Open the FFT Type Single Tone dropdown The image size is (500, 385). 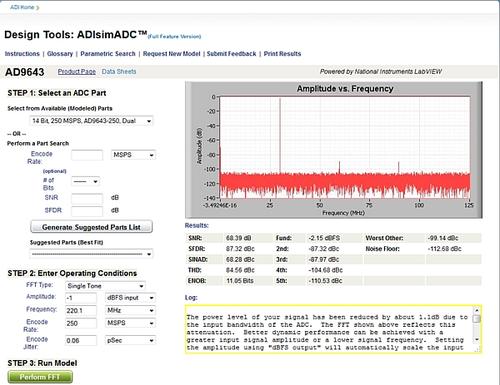(105, 286)
